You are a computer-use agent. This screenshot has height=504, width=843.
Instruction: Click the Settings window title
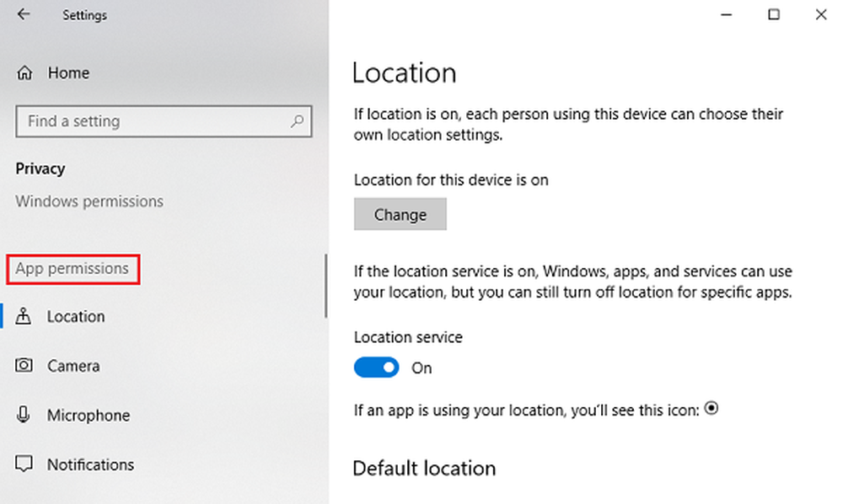(84, 15)
